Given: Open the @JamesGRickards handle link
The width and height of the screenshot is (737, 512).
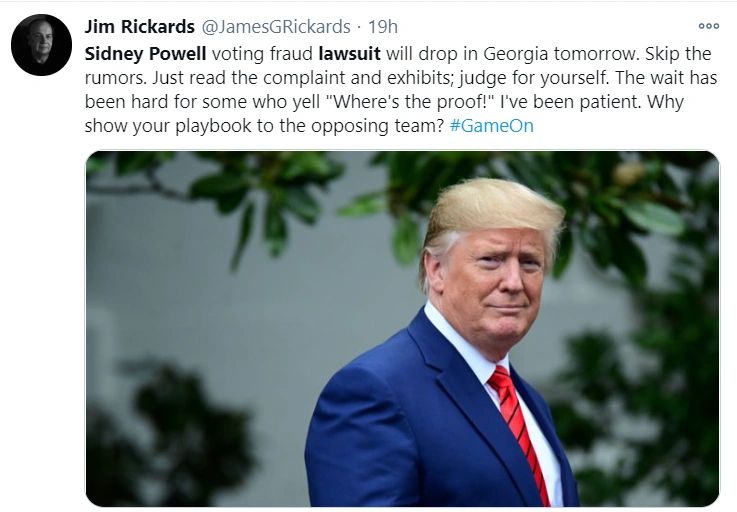Looking at the screenshot, I should pyautogui.click(x=276, y=27).
